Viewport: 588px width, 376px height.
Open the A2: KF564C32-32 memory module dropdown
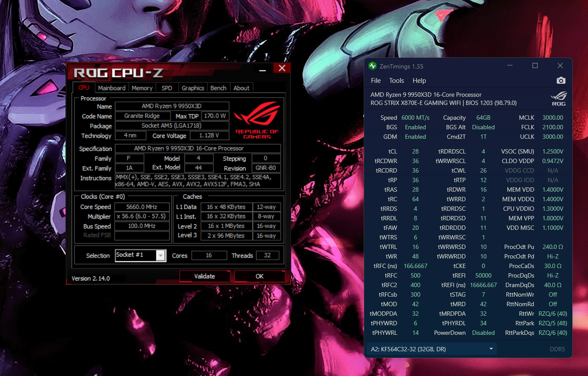pos(432,349)
